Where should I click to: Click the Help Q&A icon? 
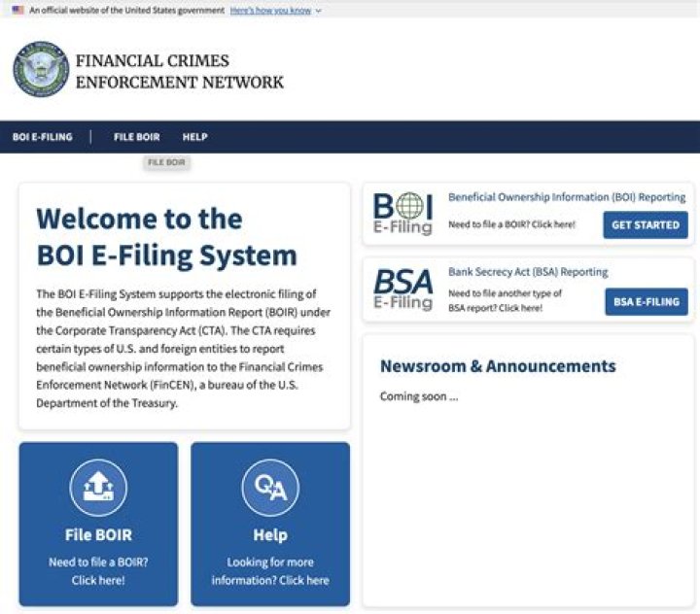pyautogui.click(x=270, y=488)
